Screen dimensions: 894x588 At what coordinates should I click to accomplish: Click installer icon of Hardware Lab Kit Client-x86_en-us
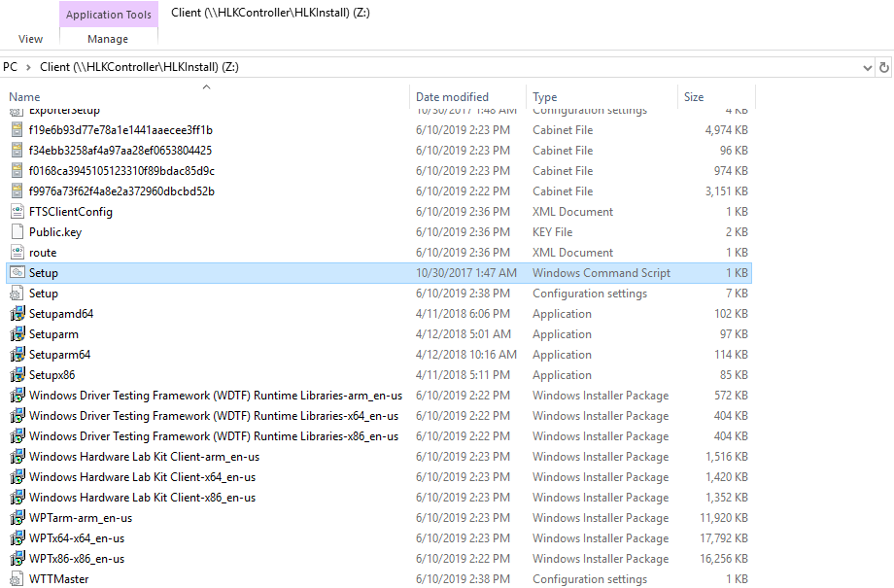tap(17, 498)
